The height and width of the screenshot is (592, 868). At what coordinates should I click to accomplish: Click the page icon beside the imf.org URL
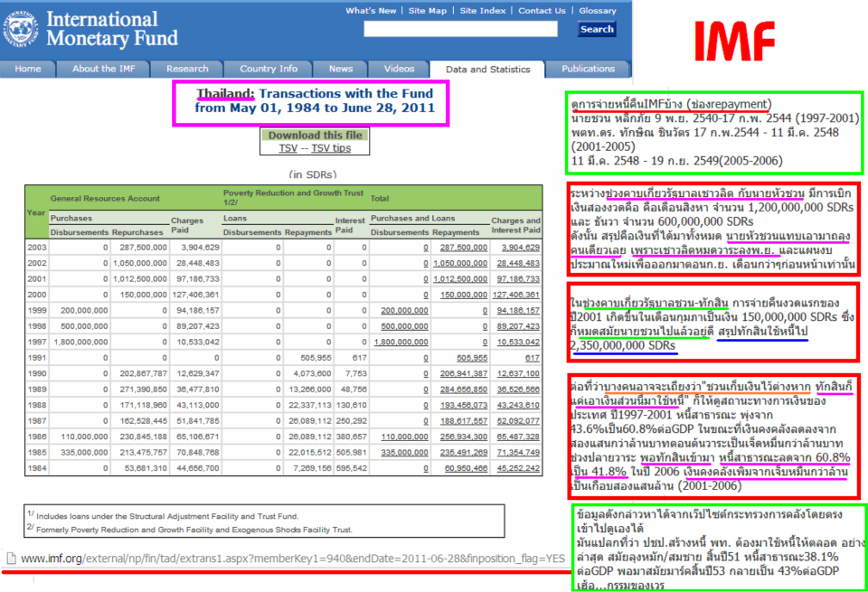pos(11,559)
